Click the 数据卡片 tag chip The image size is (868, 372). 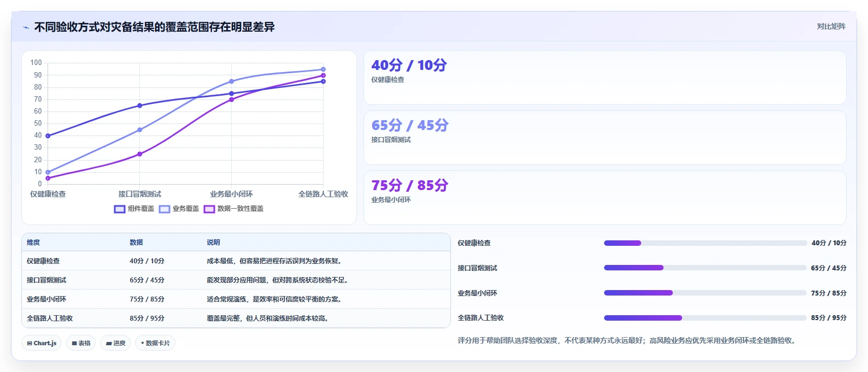pyautogui.click(x=155, y=343)
